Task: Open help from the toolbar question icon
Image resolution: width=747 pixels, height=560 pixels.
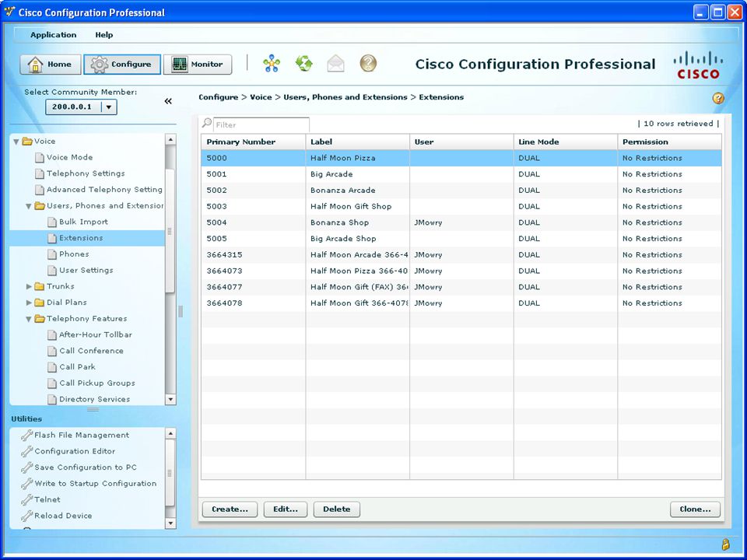Action: coord(368,63)
